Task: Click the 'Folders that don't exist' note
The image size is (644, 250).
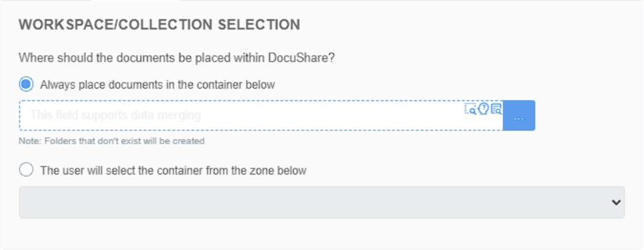Action: coord(111,141)
